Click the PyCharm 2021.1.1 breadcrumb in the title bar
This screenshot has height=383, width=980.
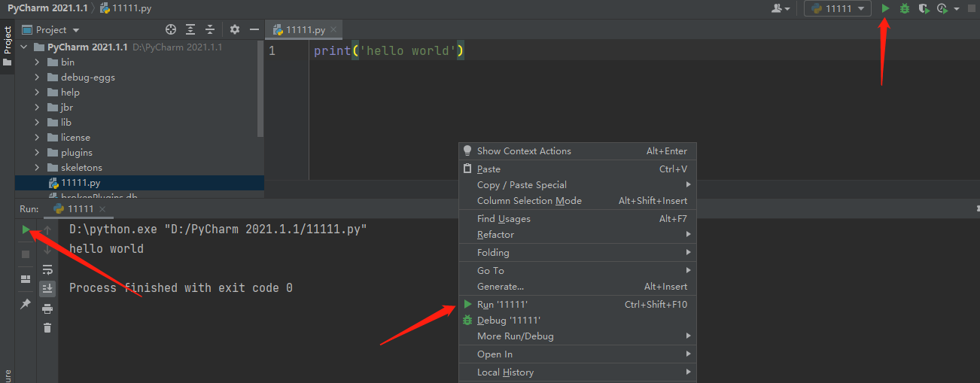48,8
